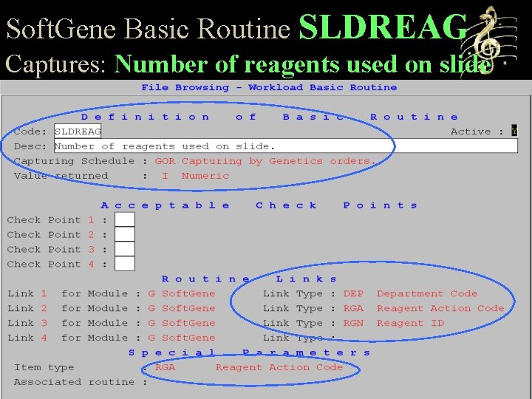This screenshot has width=532, height=399.
Task: Click Link 4 module value 'G SoftGene'
Action: pos(182,338)
